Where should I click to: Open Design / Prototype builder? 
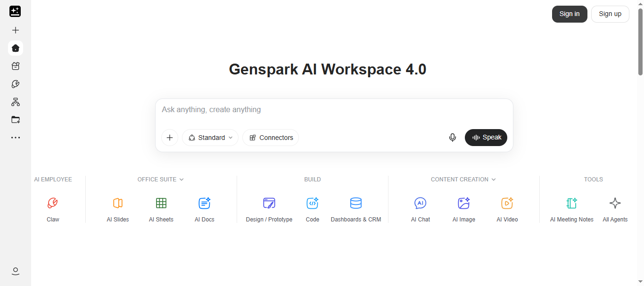click(x=269, y=209)
